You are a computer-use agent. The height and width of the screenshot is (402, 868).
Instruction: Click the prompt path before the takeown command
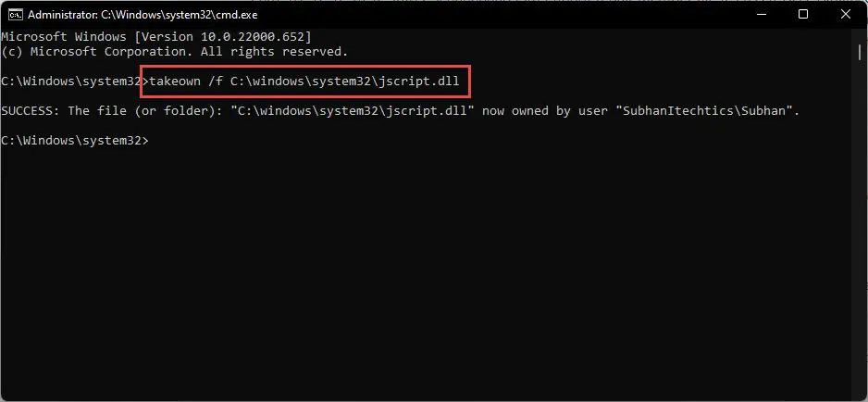click(x=71, y=82)
